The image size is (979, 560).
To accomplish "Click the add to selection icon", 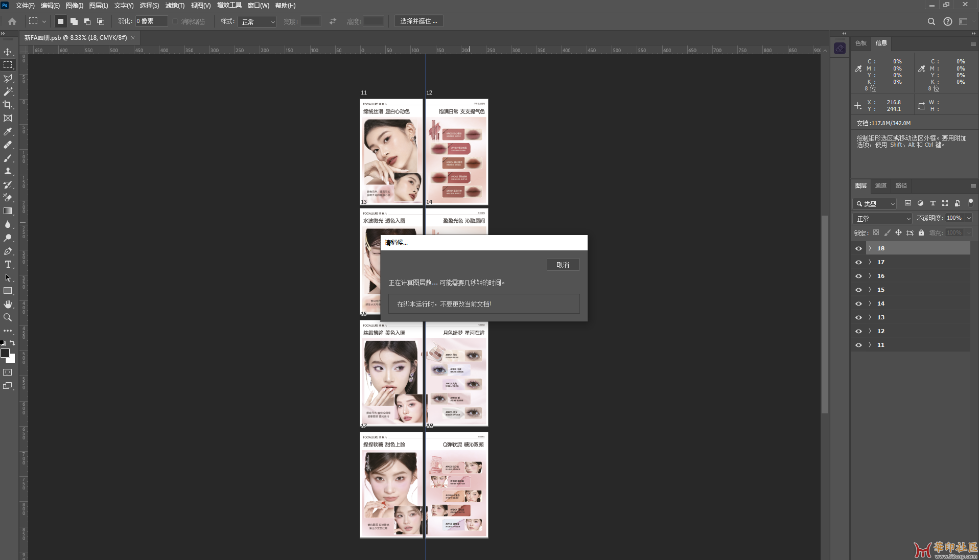I will pos(74,21).
